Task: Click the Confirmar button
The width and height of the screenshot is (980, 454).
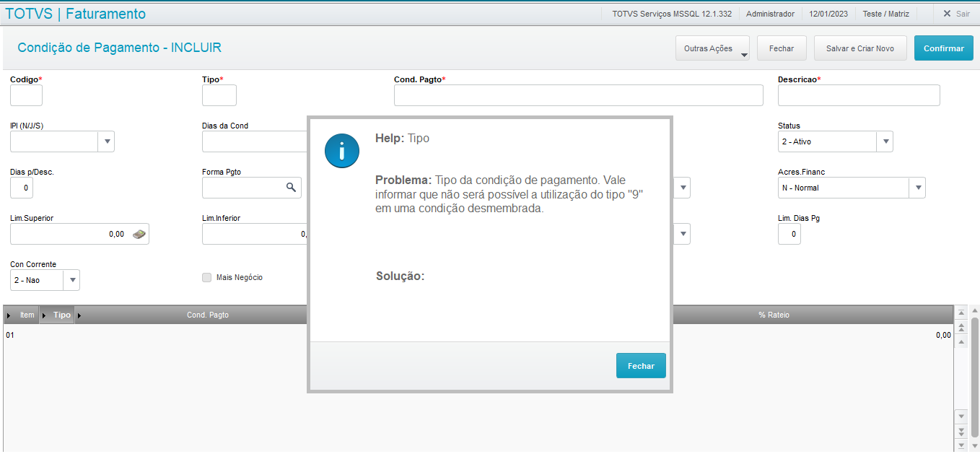Action: pyautogui.click(x=943, y=48)
